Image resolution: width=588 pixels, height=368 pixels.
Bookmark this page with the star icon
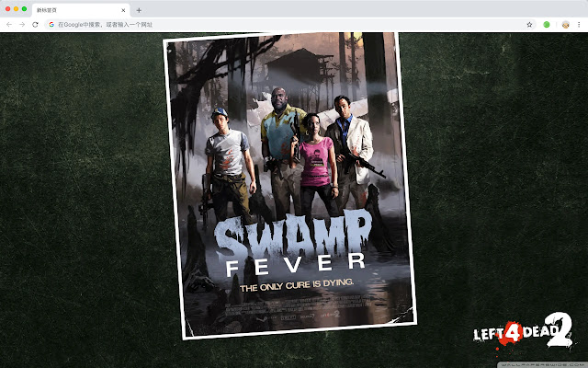tap(529, 25)
